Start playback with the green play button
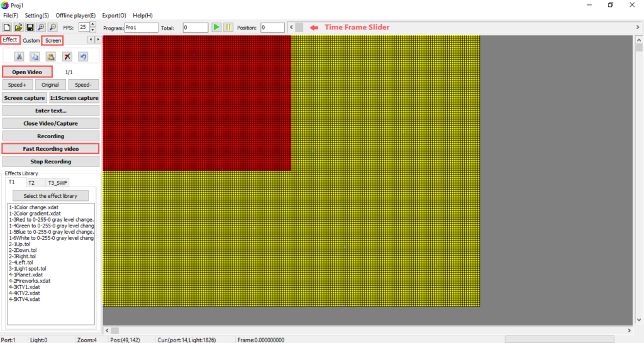 pos(216,28)
